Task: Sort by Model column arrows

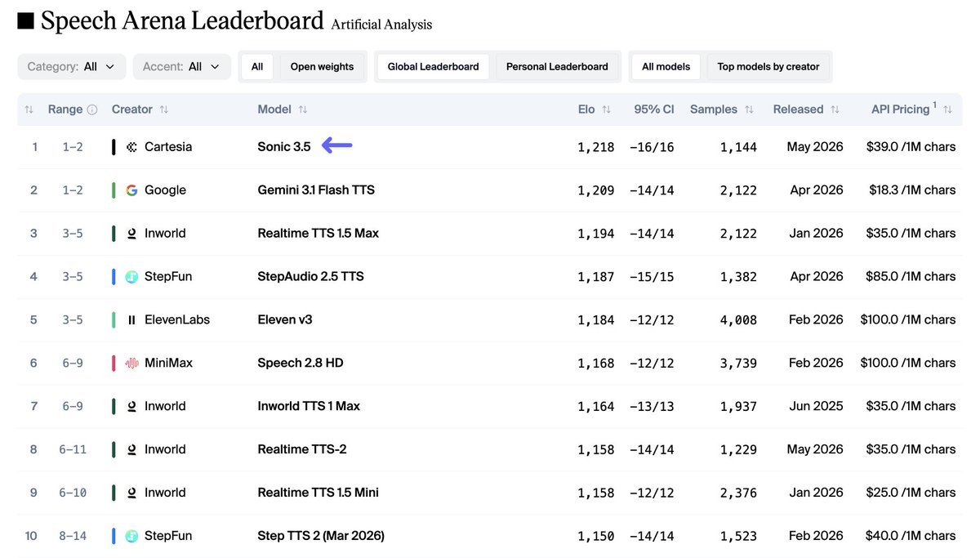Action: click(303, 109)
